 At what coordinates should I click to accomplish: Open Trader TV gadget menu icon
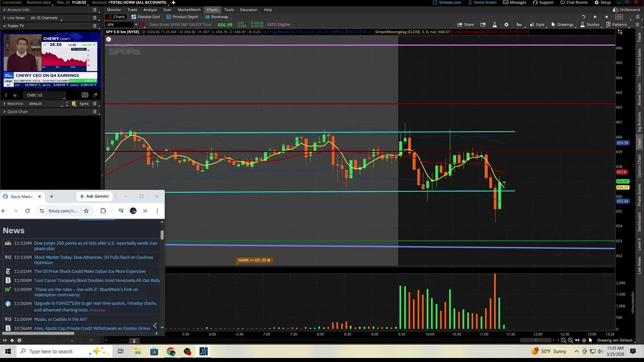(94, 26)
